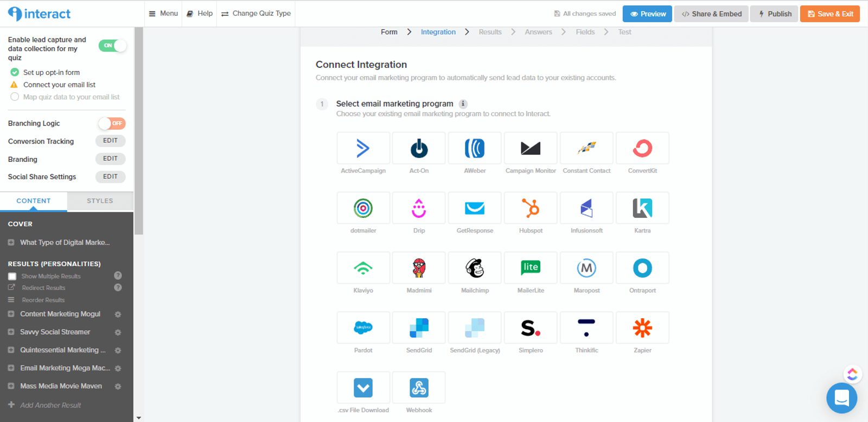The width and height of the screenshot is (868, 422).
Task: Open the chat support bubble
Action: point(841,398)
